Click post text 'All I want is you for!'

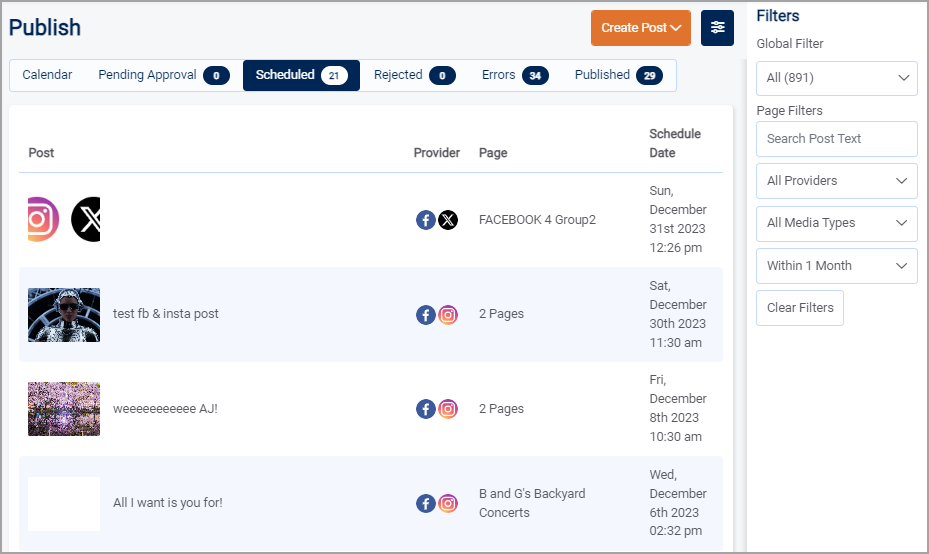[x=168, y=503]
